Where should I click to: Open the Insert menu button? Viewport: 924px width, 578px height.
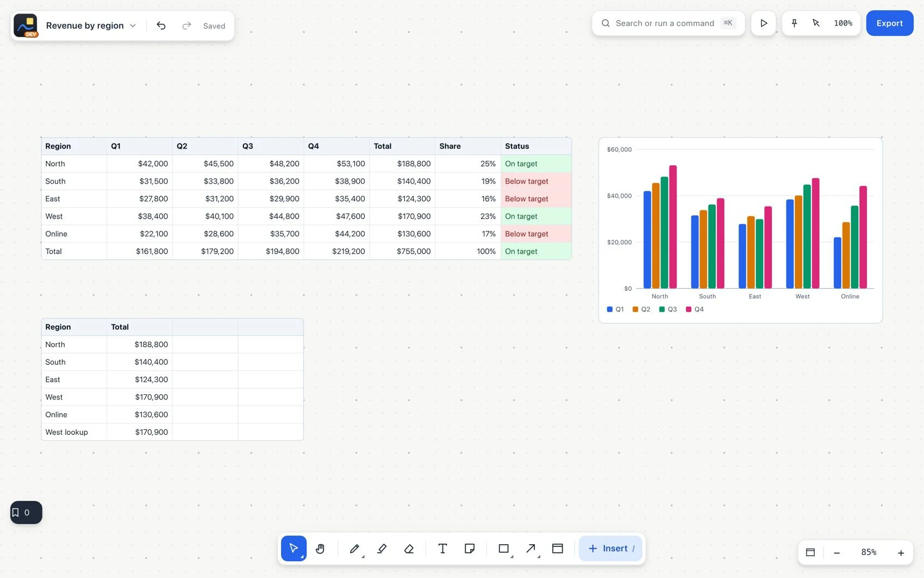610,548
